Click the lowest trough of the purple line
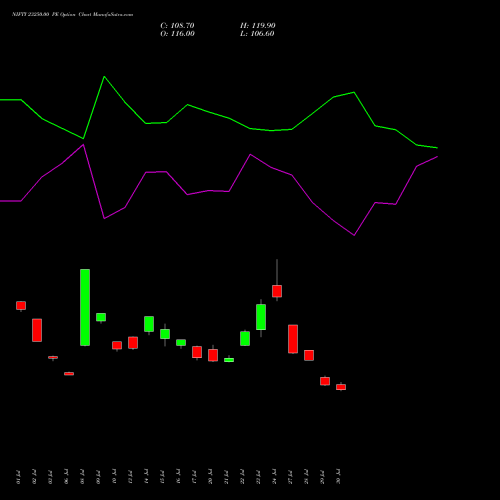The width and height of the screenshot is (500, 500). [354, 235]
